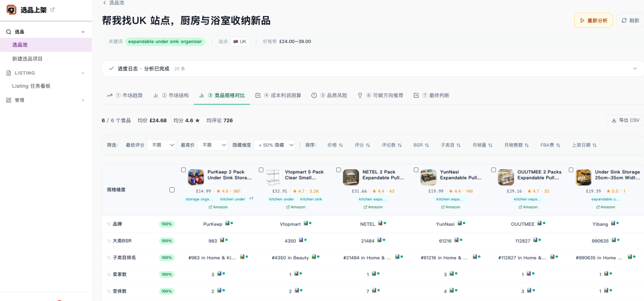Open the 隐藏维度 dropdown
Image resolution: width=644 pixels, height=301 pixels.
tap(274, 145)
